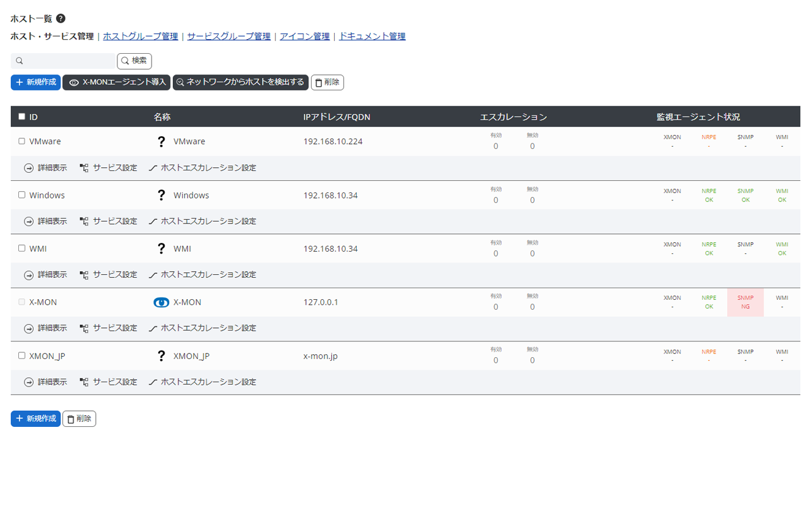Click the magnifier icon inside the search field
Viewport: 812px width, 527px height.
[20, 61]
